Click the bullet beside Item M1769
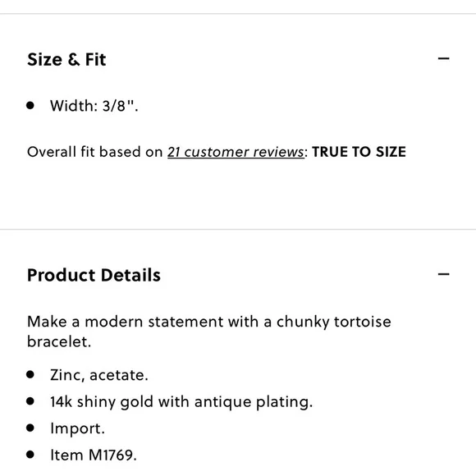The height and width of the screenshot is (476, 476). pos(30,455)
